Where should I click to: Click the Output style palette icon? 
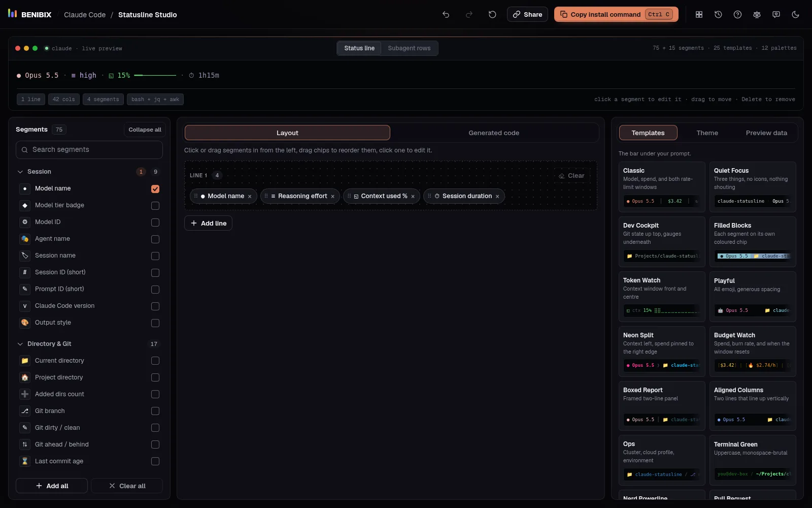25,323
